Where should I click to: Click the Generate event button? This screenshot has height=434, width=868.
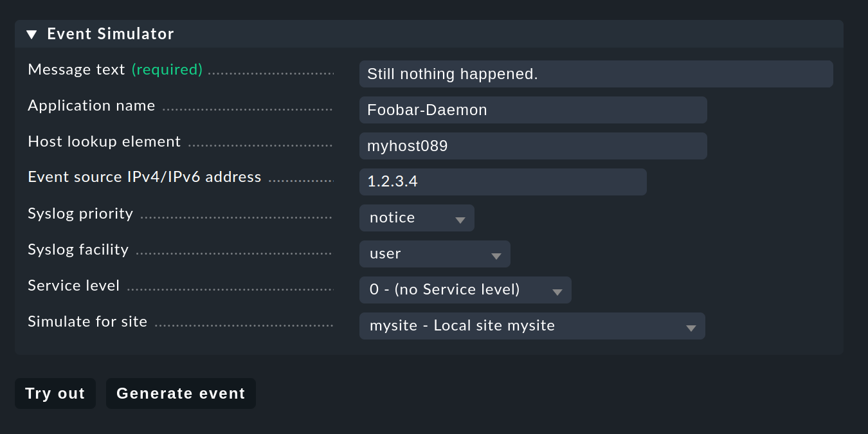tap(181, 393)
